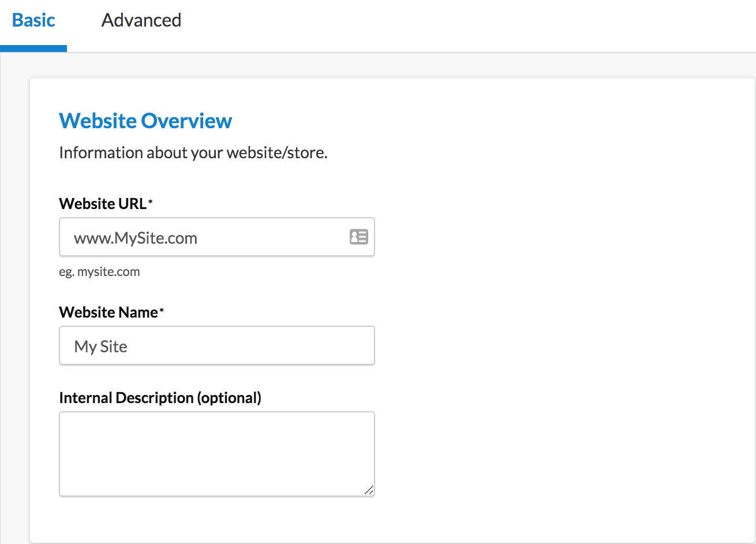756x544 pixels.
Task: Switch to the Advanced tab
Action: point(141,21)
